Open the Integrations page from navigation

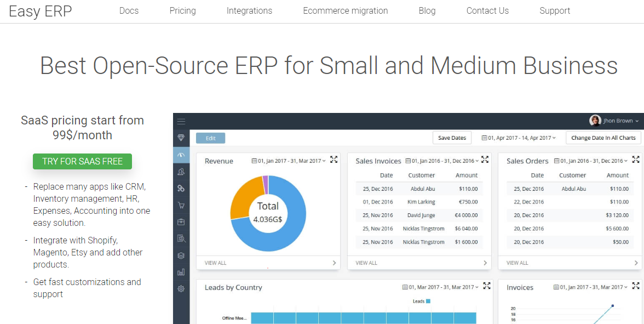point(249,11)
